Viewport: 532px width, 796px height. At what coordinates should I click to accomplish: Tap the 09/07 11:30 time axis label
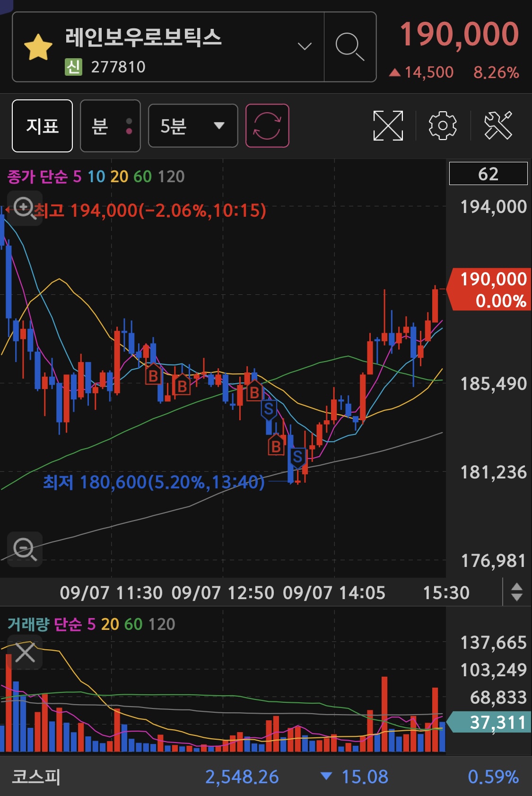tap(111, 593)
